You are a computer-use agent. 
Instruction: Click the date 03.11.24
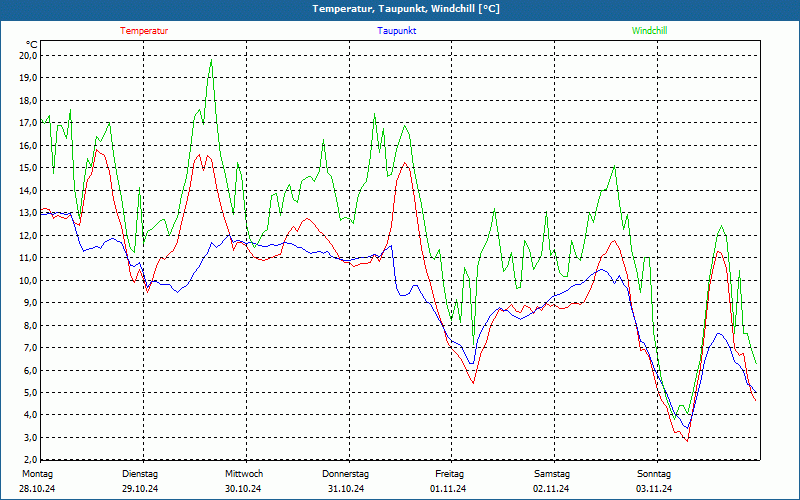[654, 489]
